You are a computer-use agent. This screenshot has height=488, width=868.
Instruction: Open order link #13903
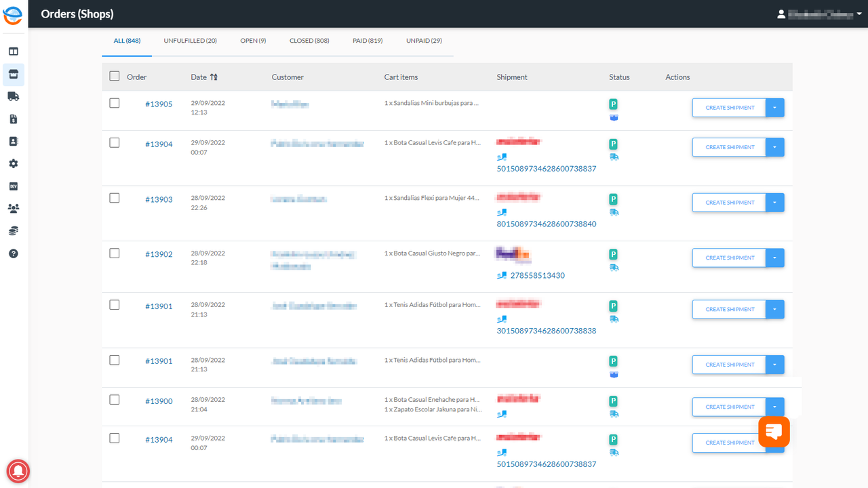click(x=159, y=199)
